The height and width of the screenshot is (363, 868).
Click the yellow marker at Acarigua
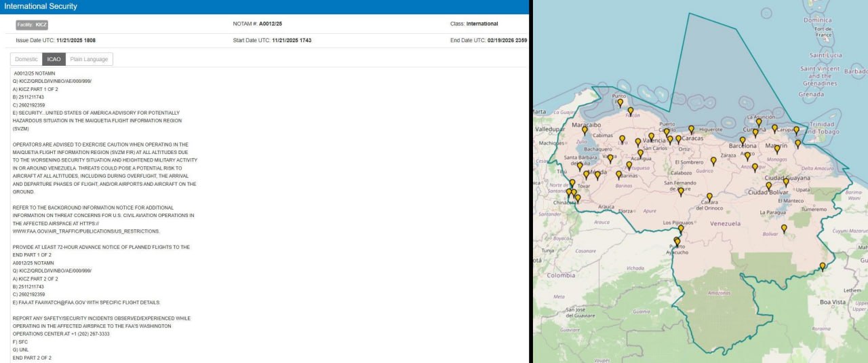640,153
